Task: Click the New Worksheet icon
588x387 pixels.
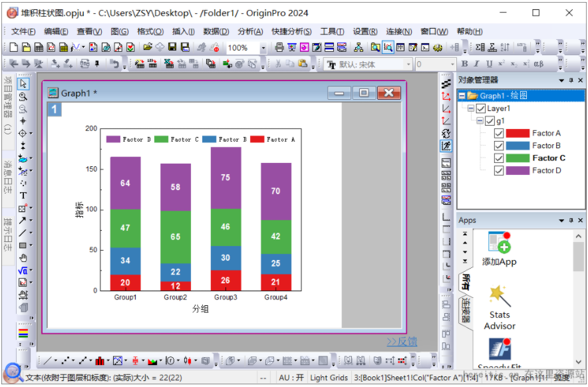Action: [39, 47]
